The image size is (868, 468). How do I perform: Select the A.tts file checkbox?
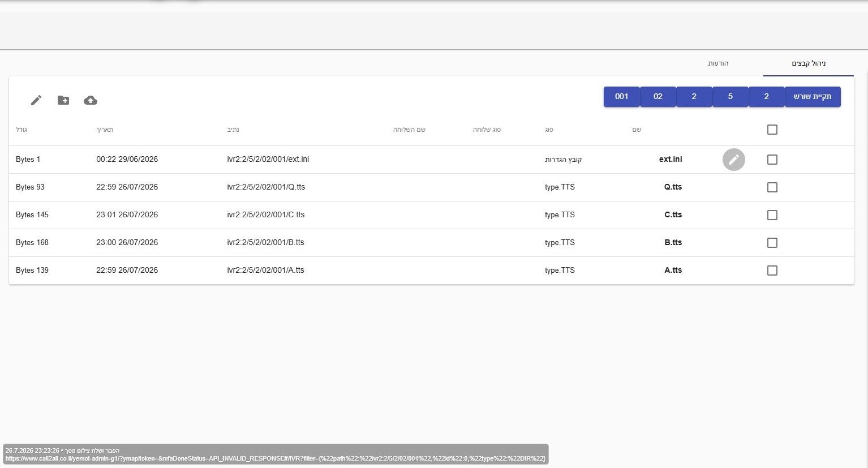pos(772,271)
